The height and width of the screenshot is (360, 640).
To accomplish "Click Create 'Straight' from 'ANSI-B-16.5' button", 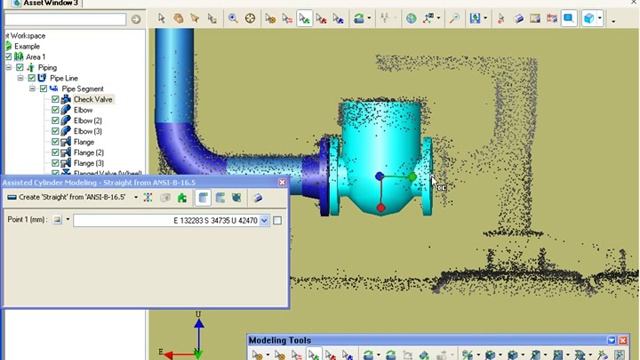I will pyautogui.click(x=67, y=197).
